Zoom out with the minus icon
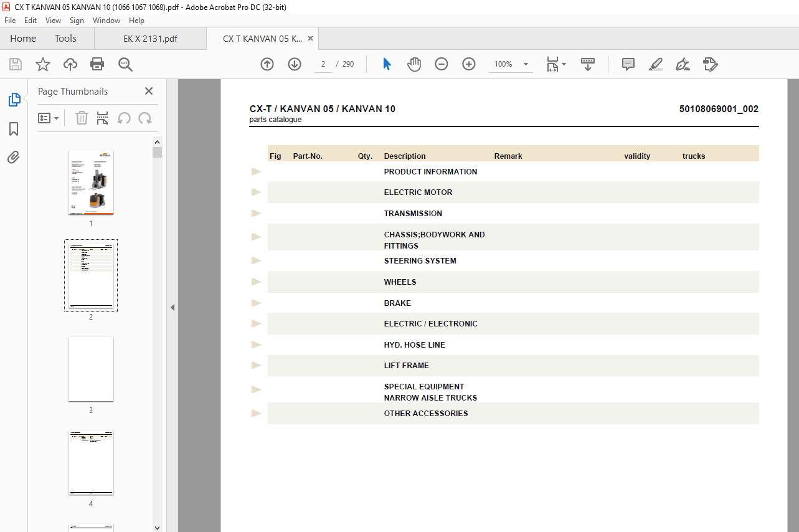The width and height of the screenshot is (799, 532). click(442, 64)
